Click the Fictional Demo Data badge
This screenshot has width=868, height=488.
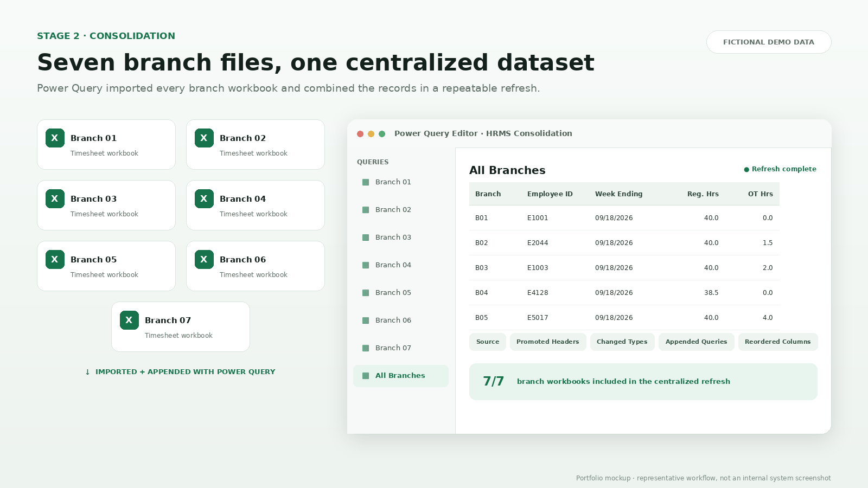pyautogui.click(x=769, y=42)
